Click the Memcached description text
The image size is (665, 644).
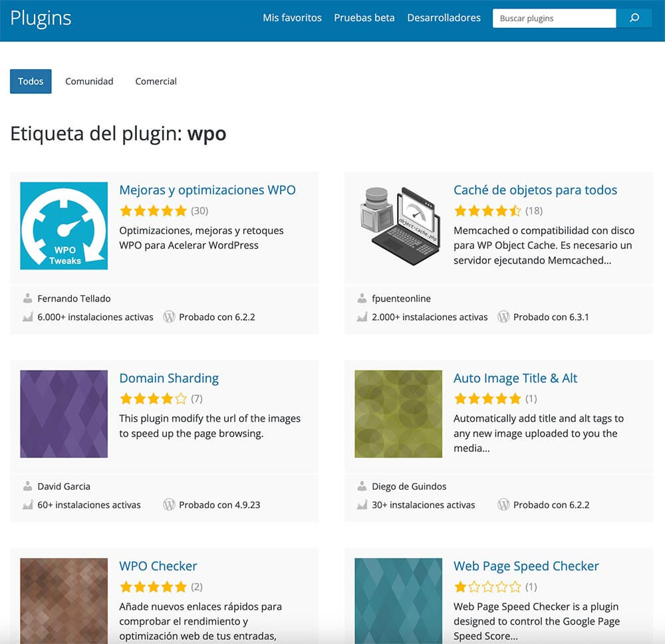(x=544, y=245)
